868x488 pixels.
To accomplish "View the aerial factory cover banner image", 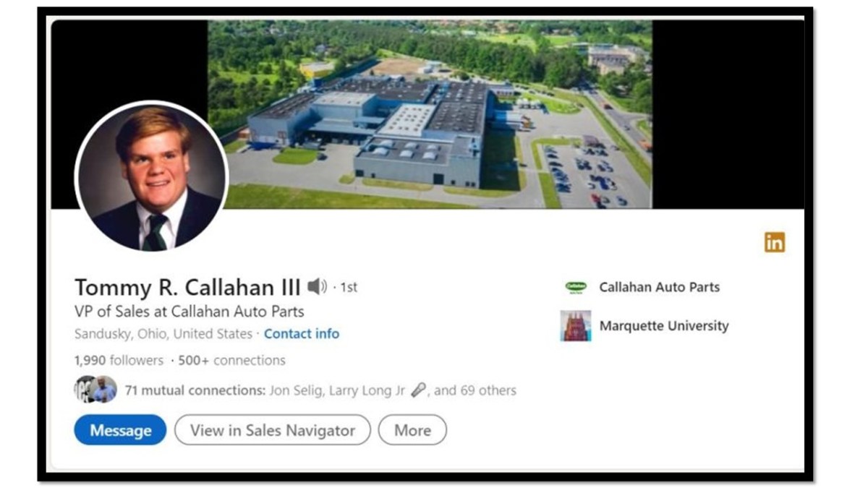I will pyautogui.click(x=430, y=114).
